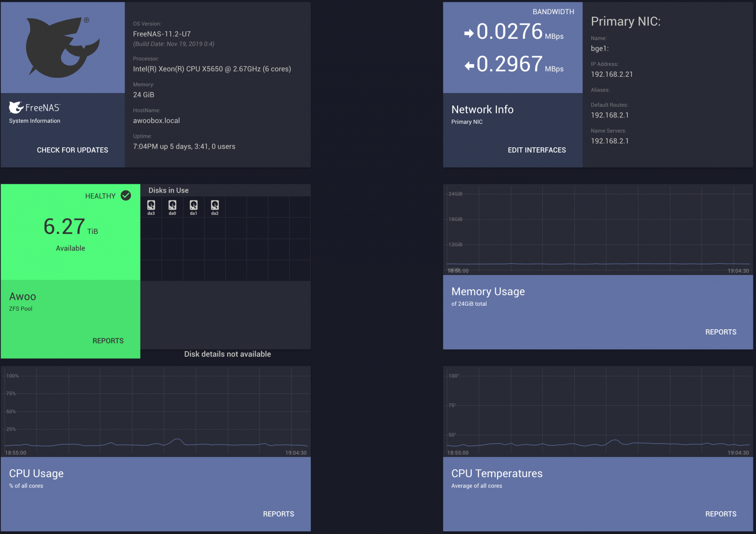Click the 6.27 TiB available value
756x534 pixels.
(70, 227)
